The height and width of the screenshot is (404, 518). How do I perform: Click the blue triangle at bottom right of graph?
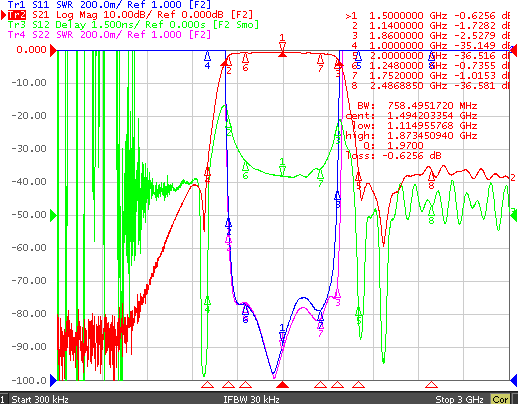tap(514, 380)
